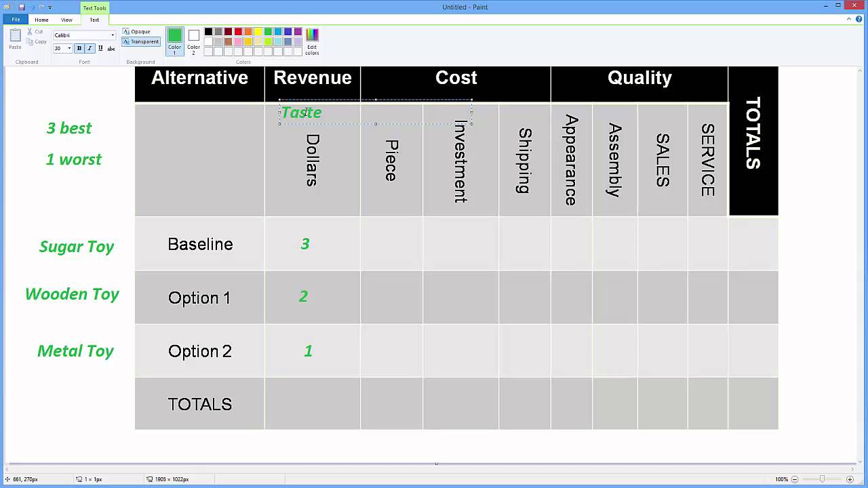Click the Wooden Toy green label
The image size is (868, 488).
[72, 294]
